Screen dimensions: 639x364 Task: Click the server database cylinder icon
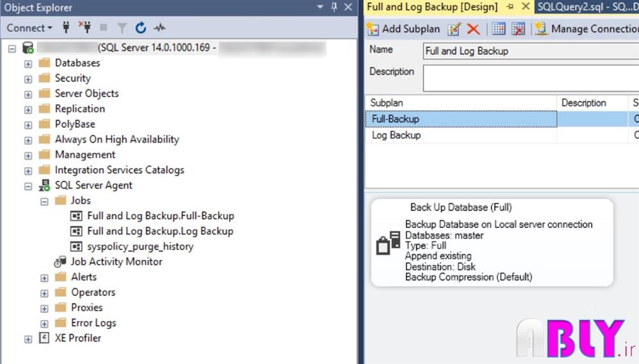(27, 48)
